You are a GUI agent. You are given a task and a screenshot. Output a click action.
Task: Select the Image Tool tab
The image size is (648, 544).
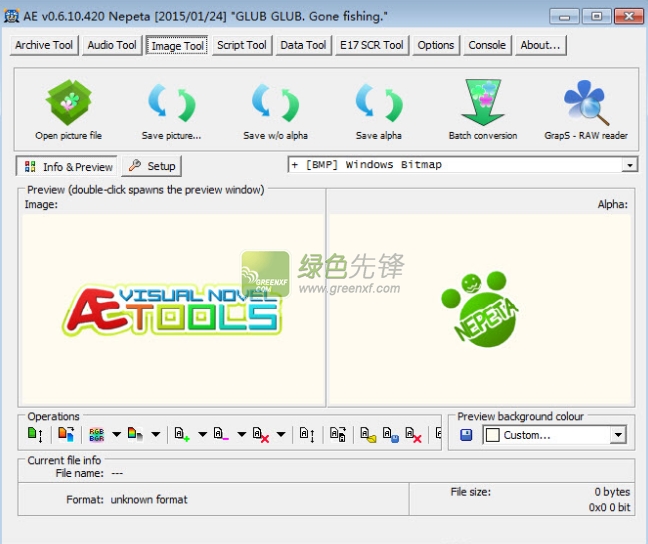point(177,45)
